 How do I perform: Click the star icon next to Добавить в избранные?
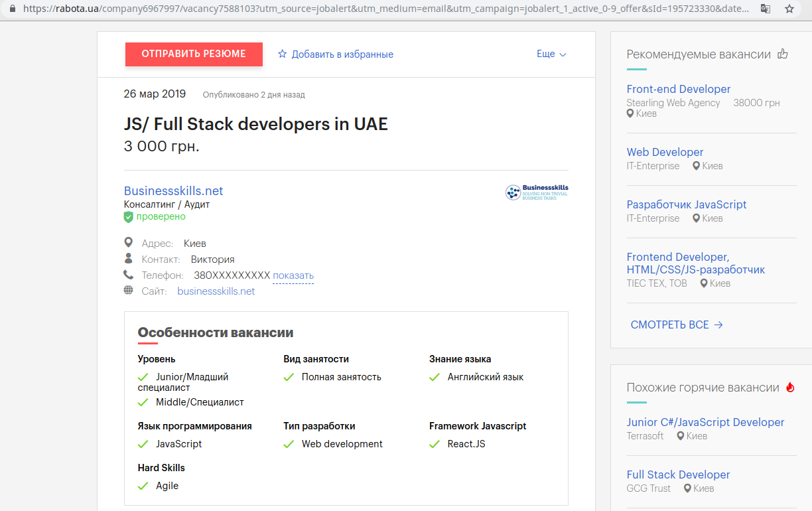tap(283, 54)
